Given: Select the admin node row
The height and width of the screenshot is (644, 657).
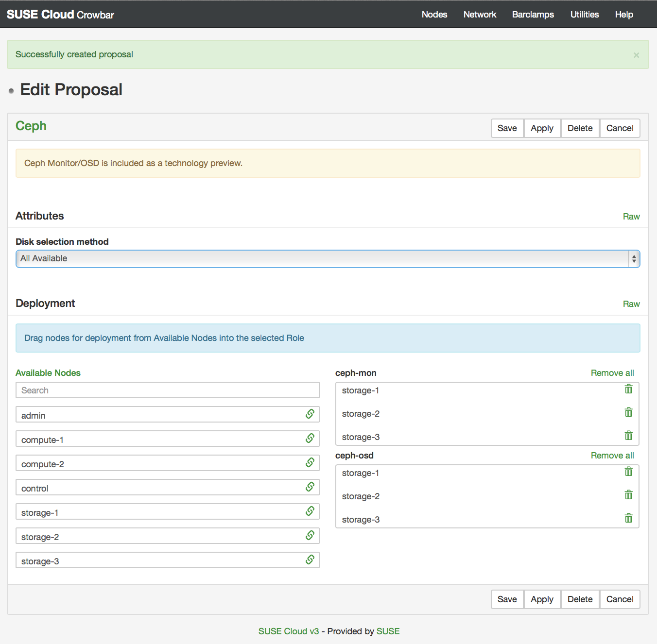Looking at the screenshot, I should (168, 414).
